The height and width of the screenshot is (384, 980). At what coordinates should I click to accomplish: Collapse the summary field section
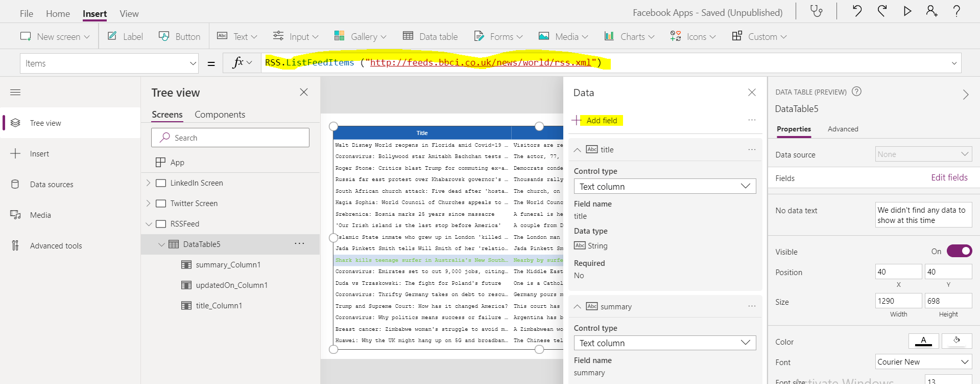tap(577, 307)
